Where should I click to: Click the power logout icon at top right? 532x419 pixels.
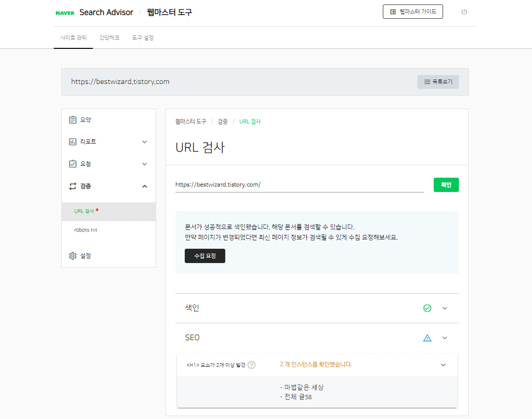click(x=464, y=12)
